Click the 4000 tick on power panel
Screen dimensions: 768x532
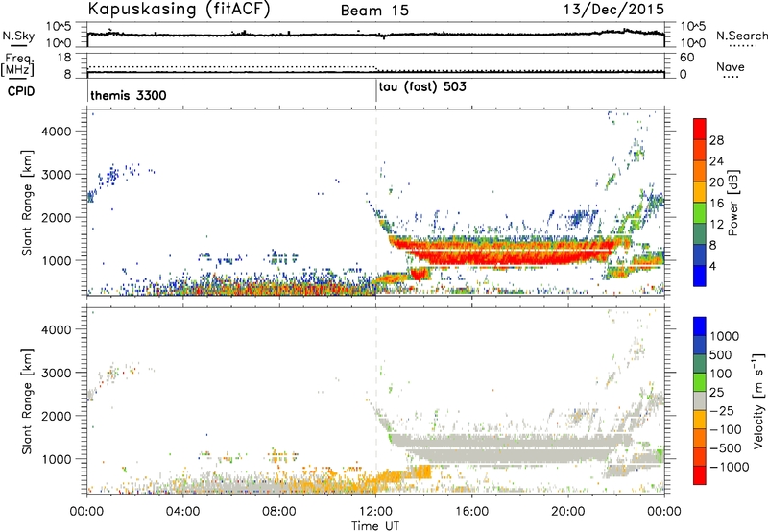56,132
